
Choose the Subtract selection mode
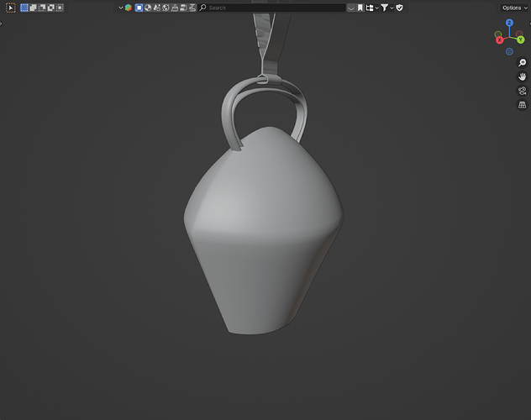[42, 8]
